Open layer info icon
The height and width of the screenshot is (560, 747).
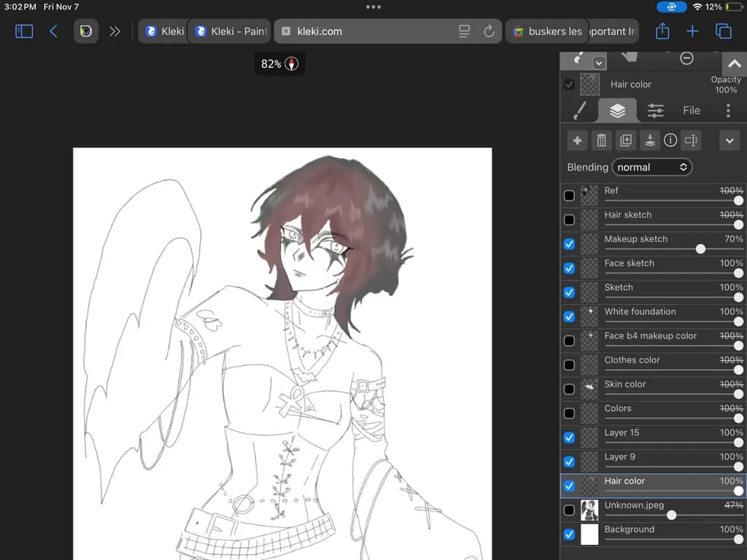coord(670,140)
